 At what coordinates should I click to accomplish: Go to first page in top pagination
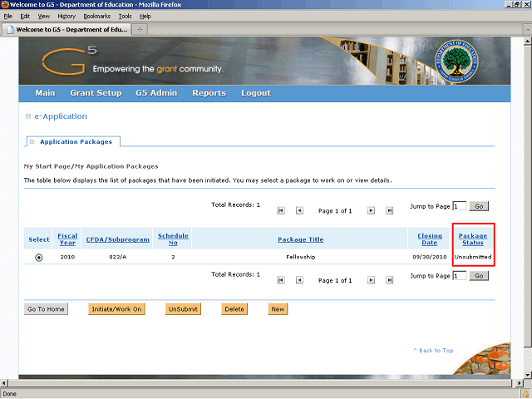tap(281, 210)
